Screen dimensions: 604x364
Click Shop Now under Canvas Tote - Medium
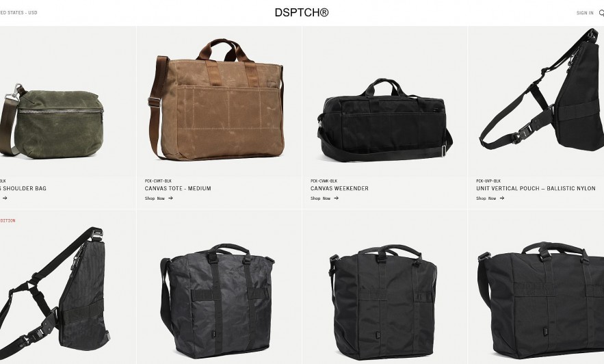point(155,198)
